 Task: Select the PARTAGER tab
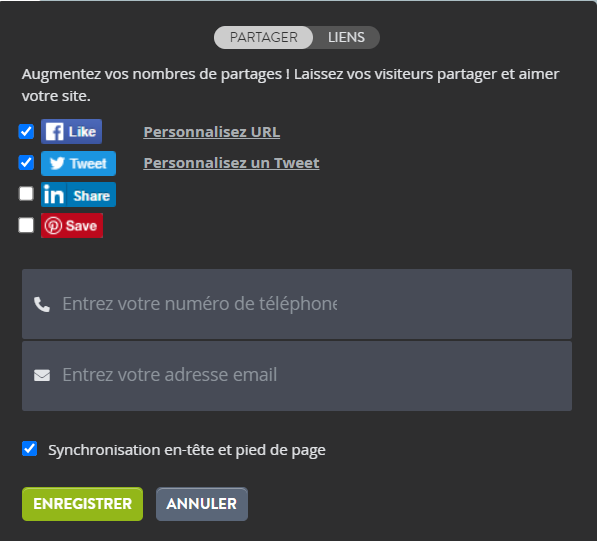(263, 37)
